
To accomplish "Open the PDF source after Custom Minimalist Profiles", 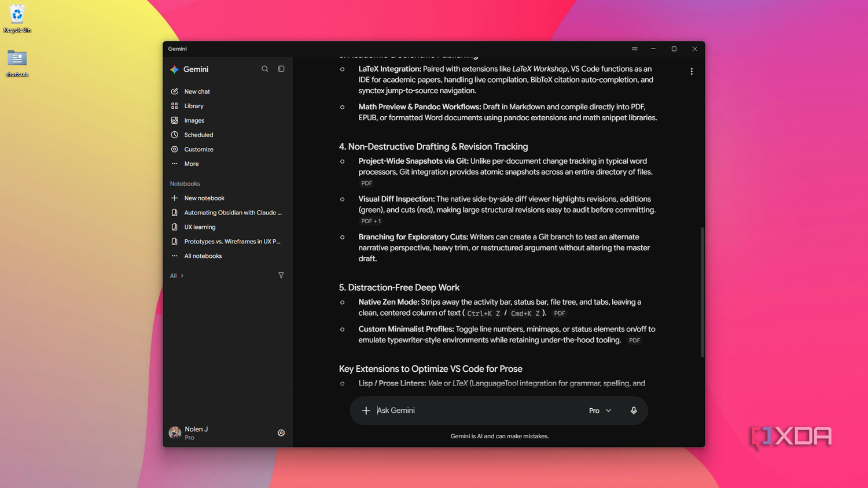I will (x=635, y=341).
